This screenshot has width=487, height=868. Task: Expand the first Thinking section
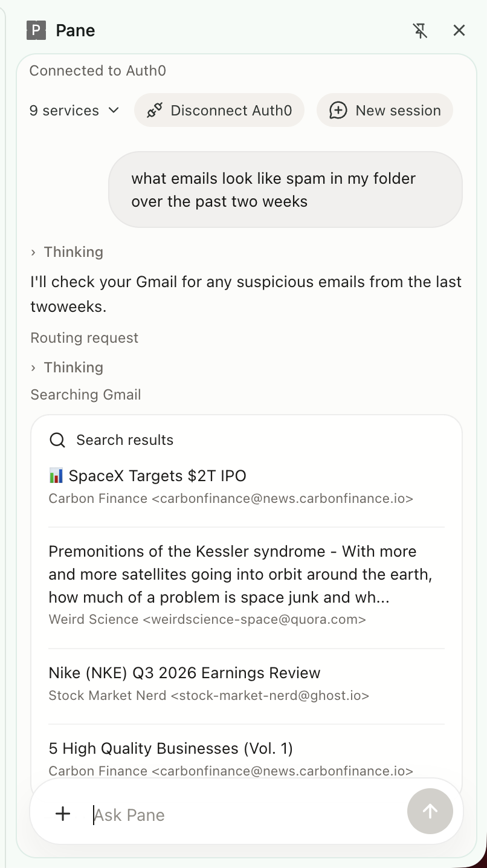[x=67, y=252]
